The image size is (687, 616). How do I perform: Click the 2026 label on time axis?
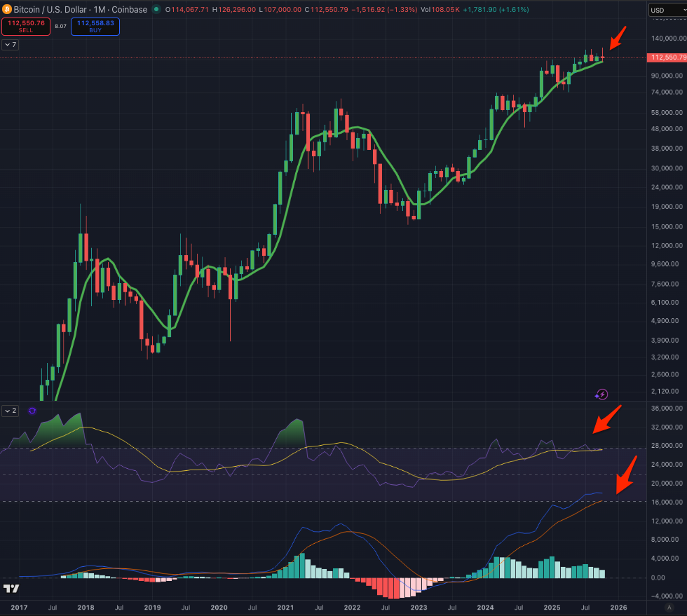[618, 607]
